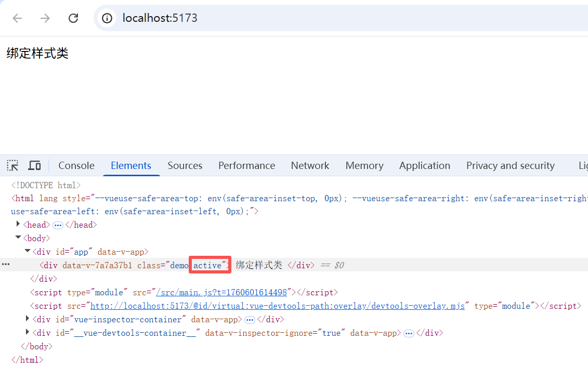Expand the vue-inspector-container div
Viewport: 588px width, 379px height.
click(28, 319)
